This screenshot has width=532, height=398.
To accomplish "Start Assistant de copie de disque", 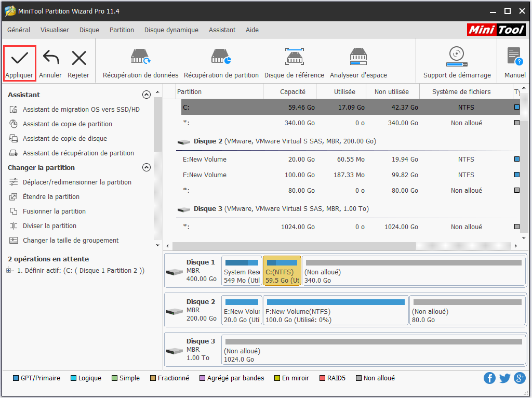I will [64, 138].
